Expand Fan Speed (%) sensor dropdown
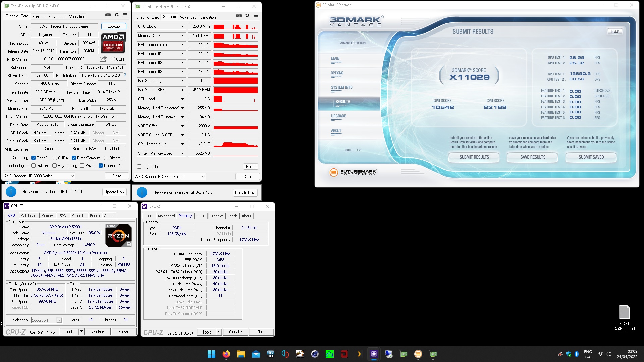This screenshot has width=644, height=362. (182, 81)
